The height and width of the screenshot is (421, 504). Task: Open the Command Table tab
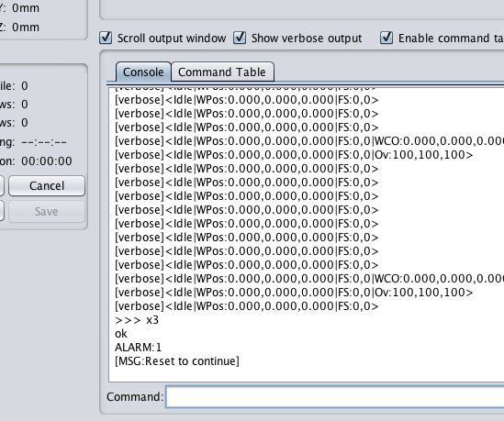[222, 72]
